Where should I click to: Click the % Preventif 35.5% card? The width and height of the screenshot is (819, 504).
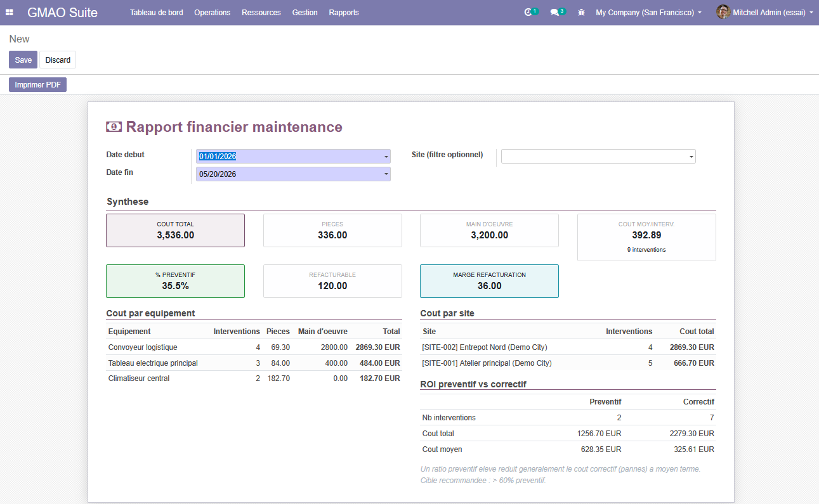175,281
